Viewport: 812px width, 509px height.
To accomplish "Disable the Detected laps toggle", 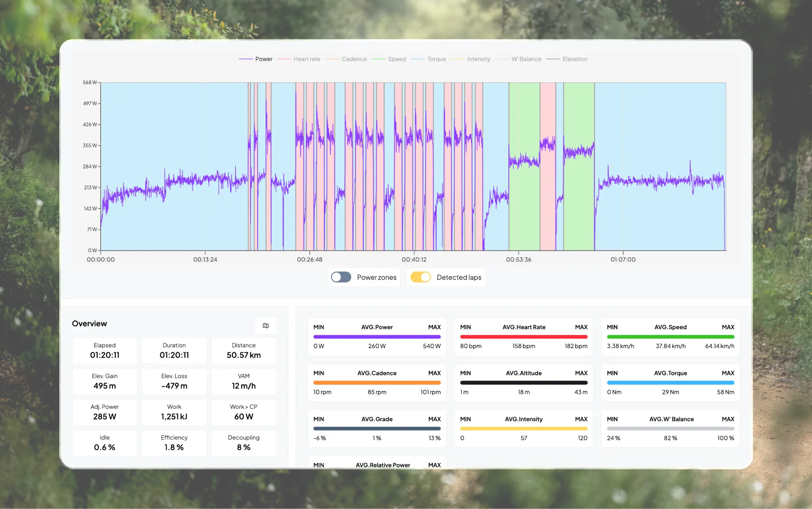I will pyautogui.click(x=420, y=277).
